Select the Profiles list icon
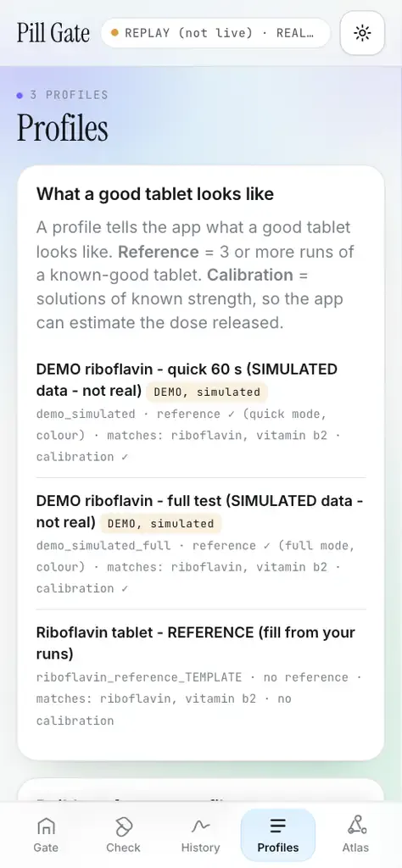The image size is (402, 868). click(277, 826)
